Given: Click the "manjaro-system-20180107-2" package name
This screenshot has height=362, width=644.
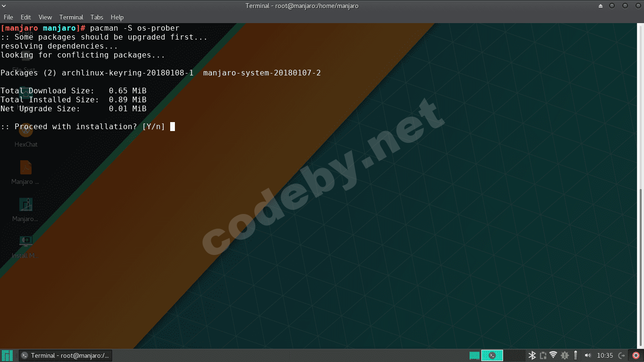Looking at the screenshot, I should [262, 73].
